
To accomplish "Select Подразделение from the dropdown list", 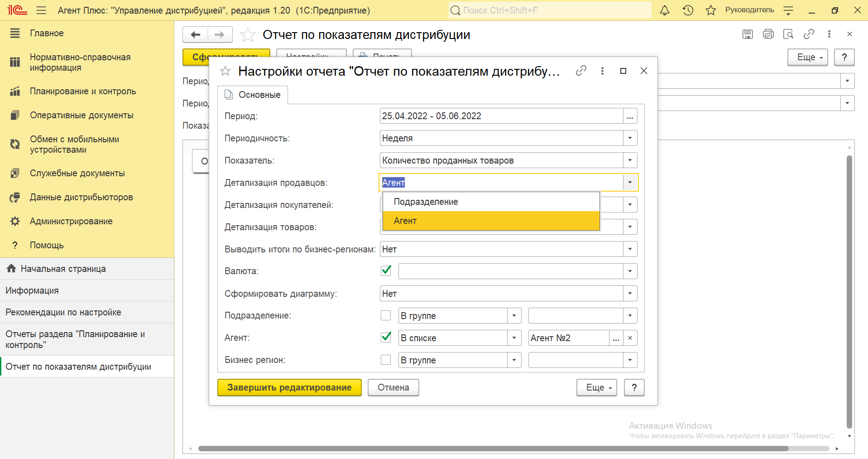I will [x=491, y=202].
